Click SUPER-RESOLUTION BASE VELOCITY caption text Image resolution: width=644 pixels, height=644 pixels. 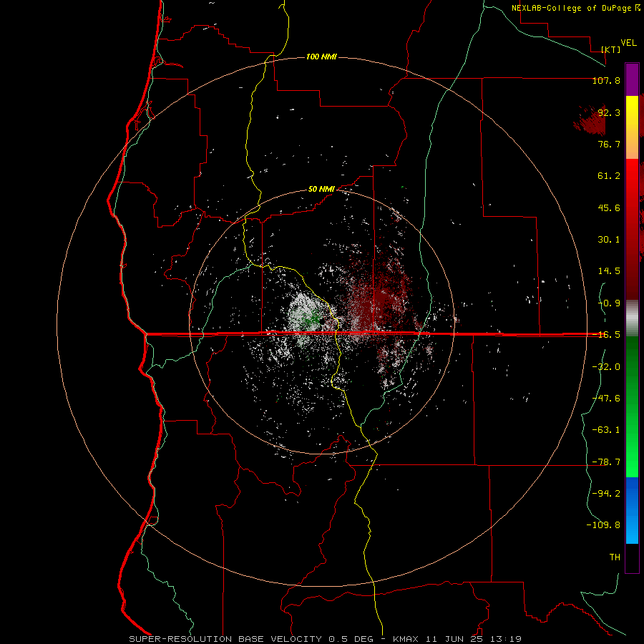225,639
